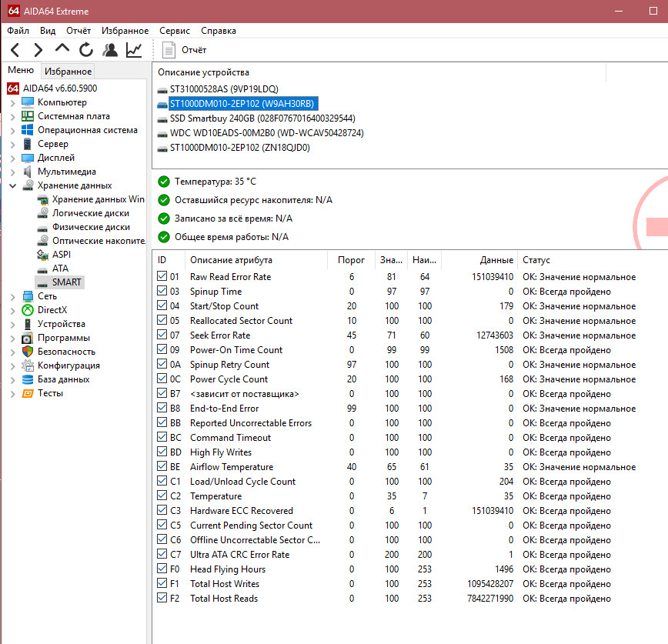Sort by the Порог column header
Image resolution: width=668 pixels, height=644 pixels.
[x=351, y=260]
